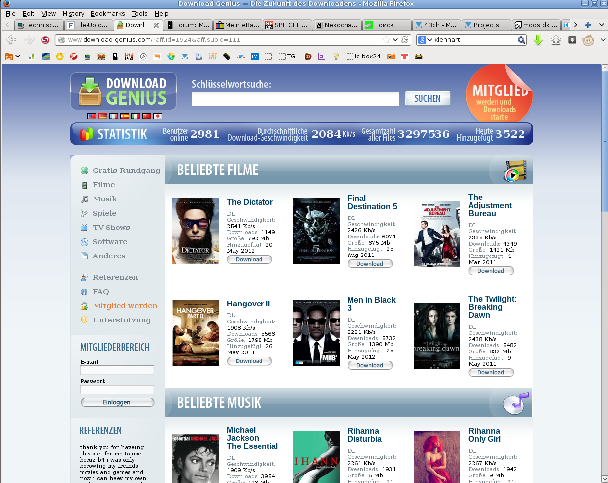Open a new tab with plus icon
Image resolution: width=608 pixels, height=483 pixels.
click(x=588, y=25)
